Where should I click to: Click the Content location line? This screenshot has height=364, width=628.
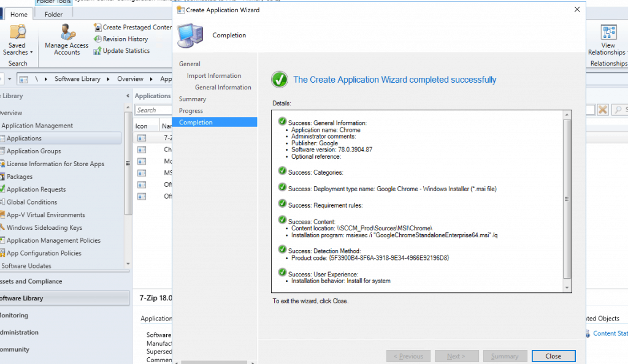[x=362, y=229]
